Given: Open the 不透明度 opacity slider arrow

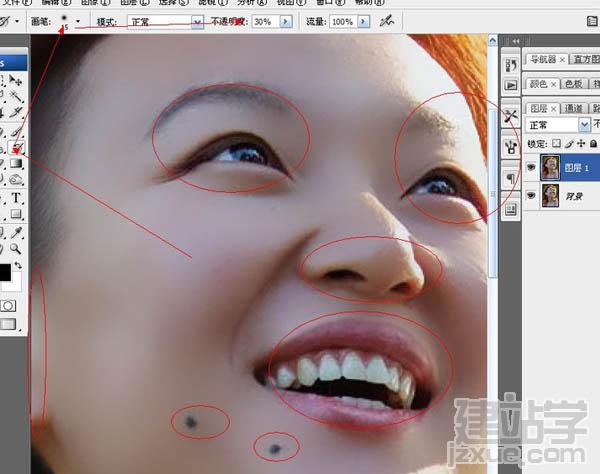Looking at the screenshot, I should point(285,21).
